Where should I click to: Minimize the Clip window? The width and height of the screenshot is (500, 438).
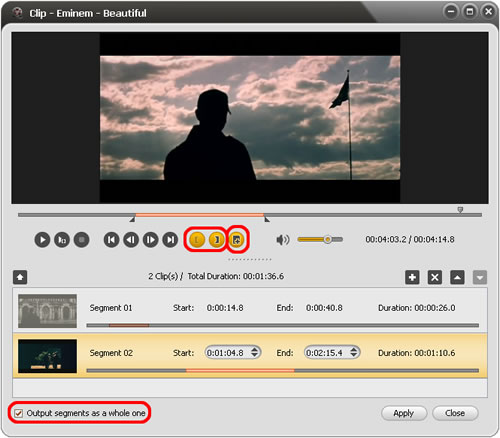[x=451, y=12]
